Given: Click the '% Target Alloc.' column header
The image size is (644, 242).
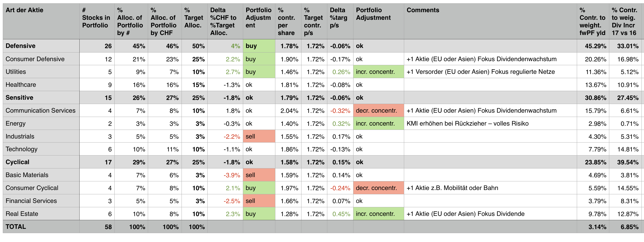Looking at the screenshot, I should [194, 21].
